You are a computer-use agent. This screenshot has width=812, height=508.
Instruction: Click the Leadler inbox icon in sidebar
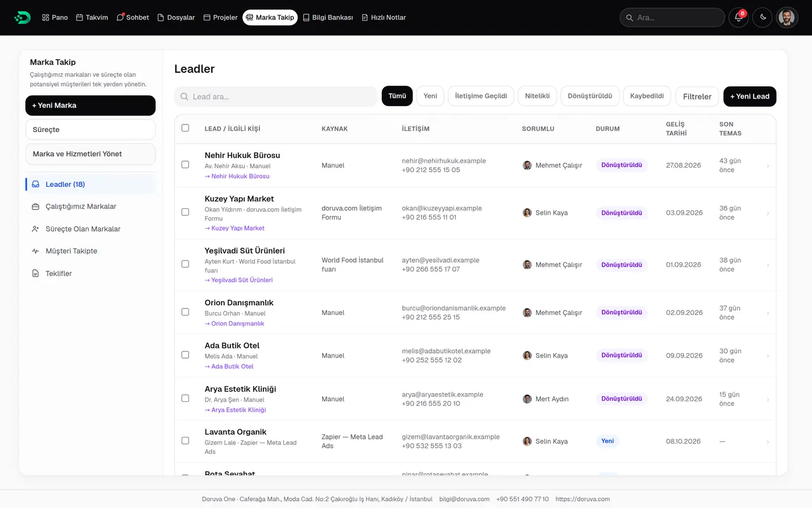point(36,184)
